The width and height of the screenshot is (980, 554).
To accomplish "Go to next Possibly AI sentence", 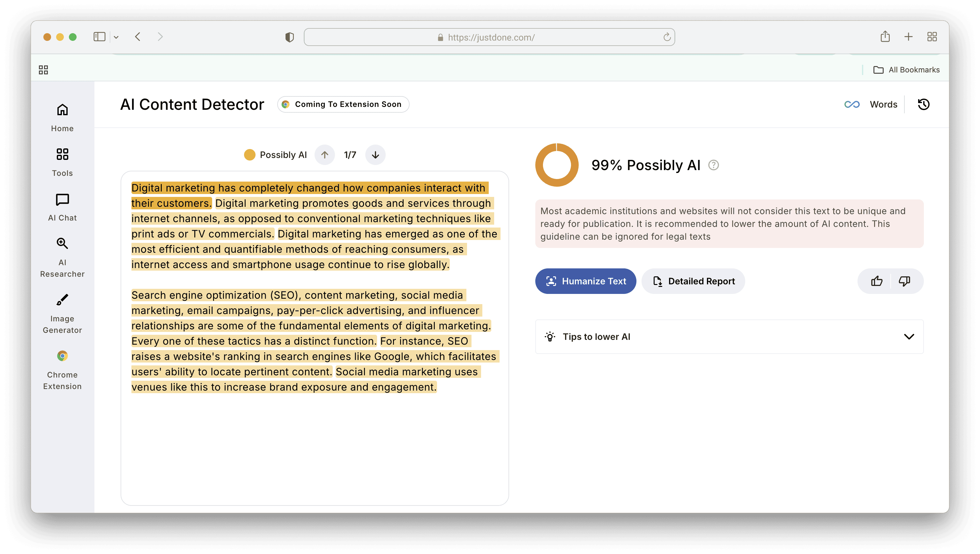I will (x=375, y=155).
